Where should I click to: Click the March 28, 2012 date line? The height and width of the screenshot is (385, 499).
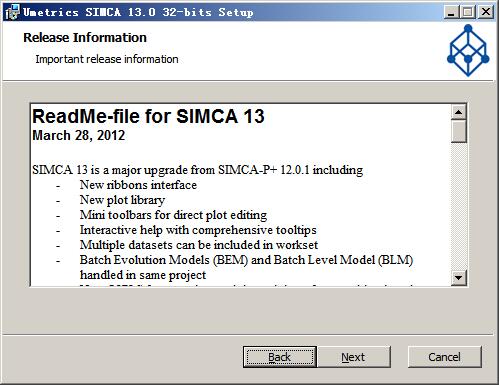coord(79,135)
